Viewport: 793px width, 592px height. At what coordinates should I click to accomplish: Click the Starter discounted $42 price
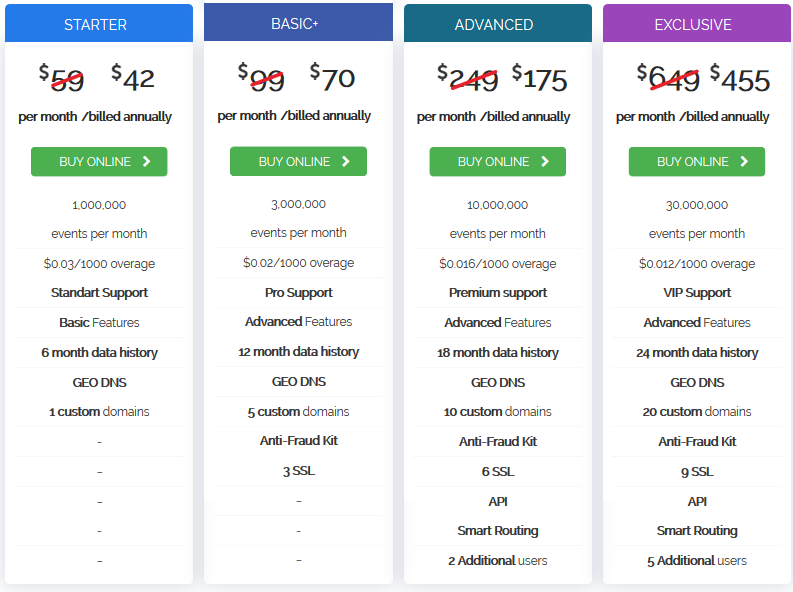tap(134, 77)
